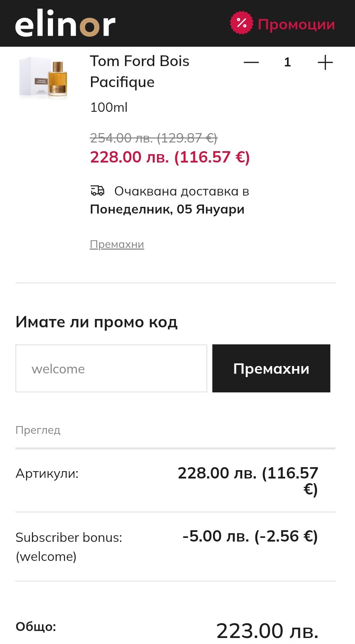Click the delivery truck icon
The height and width of the screenshot is (644, 355).
(x=97, y=191)
